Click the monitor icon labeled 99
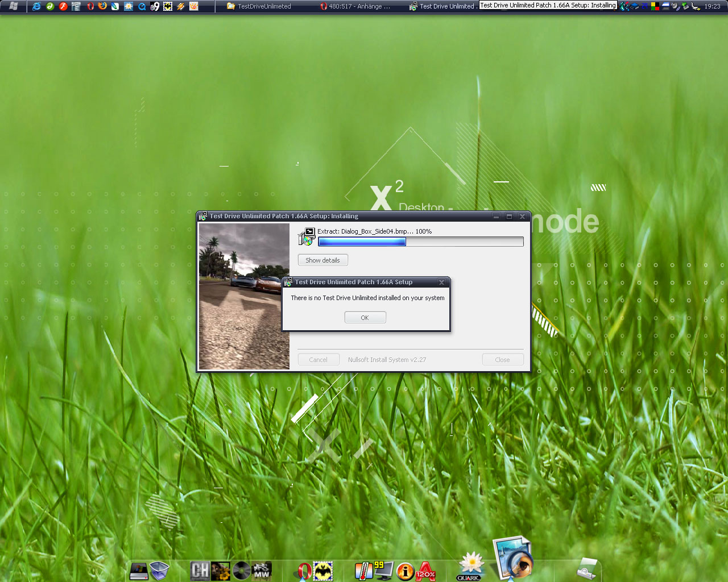 pos(383,571)
